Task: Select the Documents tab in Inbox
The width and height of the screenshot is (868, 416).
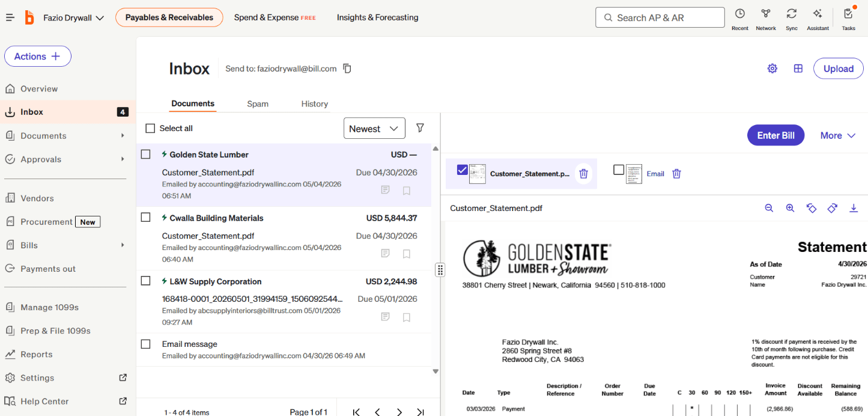Action: coord(193,104)
